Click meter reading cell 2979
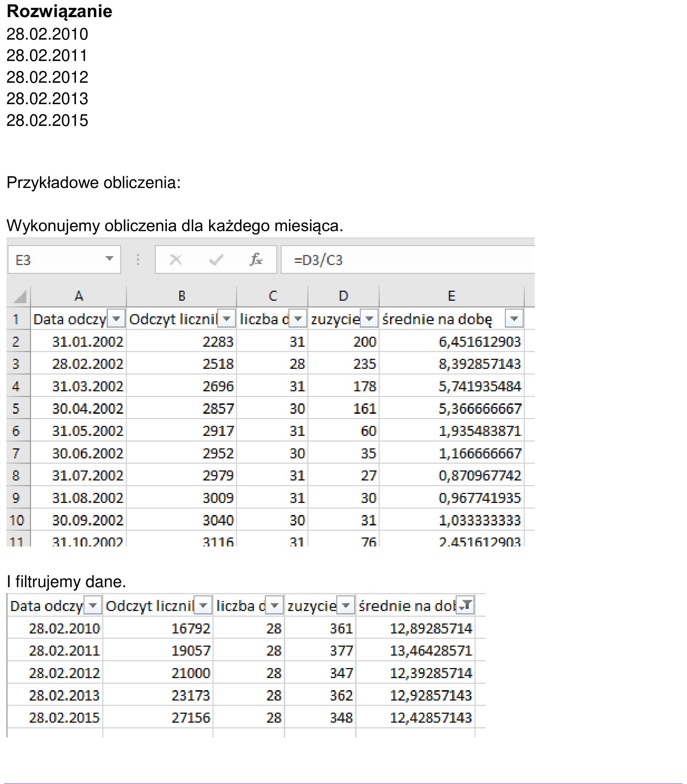This screenshot has height=784, width=687. point(182,475)
